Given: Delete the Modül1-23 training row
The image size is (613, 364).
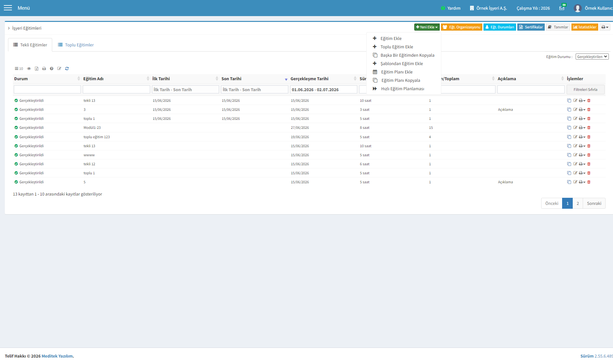Looking at the screenshot, I should pos(589,128).
